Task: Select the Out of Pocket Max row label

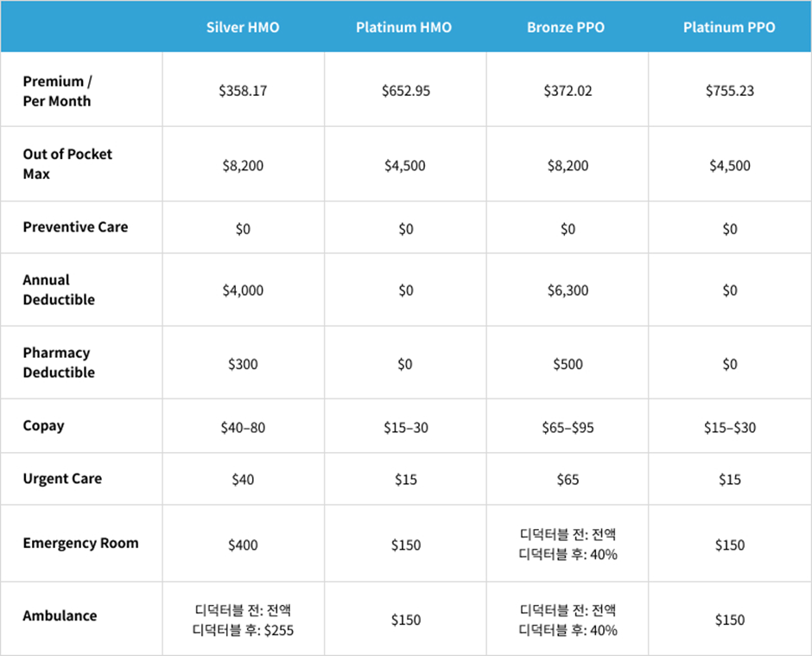Action: (x=67, y=163)
